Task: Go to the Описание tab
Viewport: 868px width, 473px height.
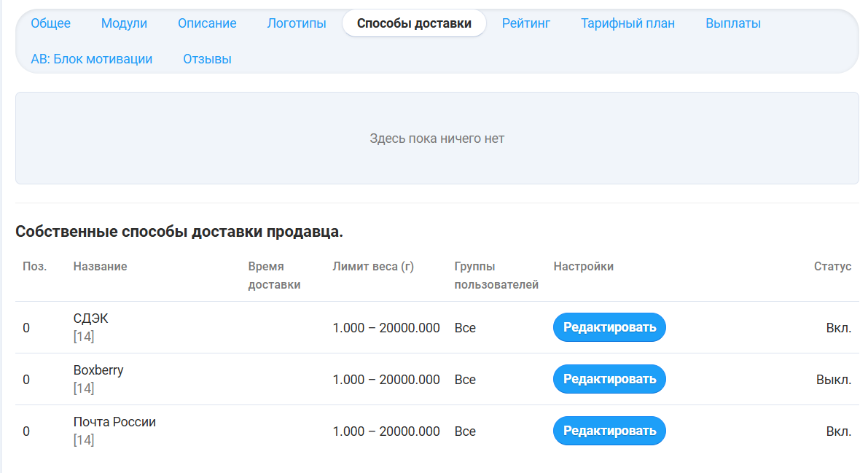Action: [x=207, y=23]
